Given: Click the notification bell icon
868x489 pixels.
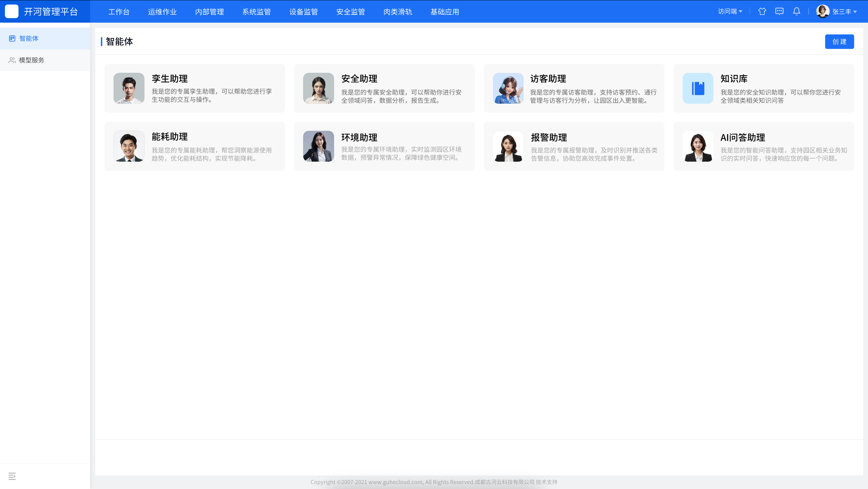Looking at the screenshot, I should 796,12.
